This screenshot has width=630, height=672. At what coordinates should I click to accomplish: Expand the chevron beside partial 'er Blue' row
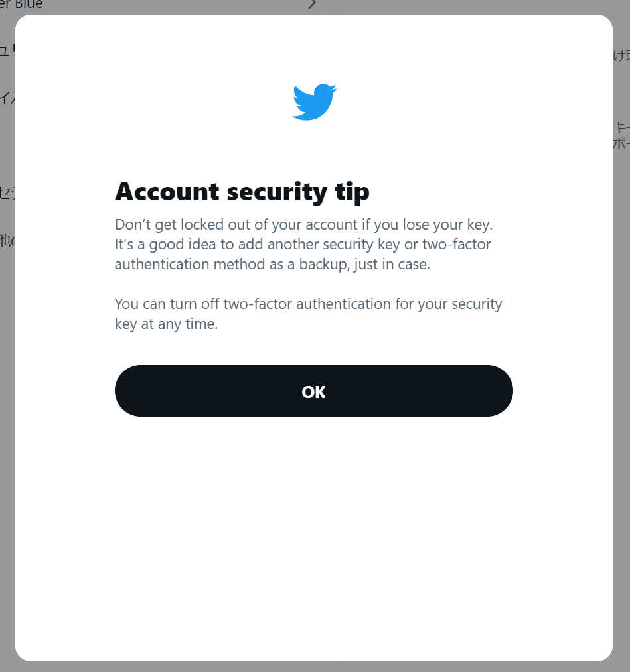pos(312,4)
